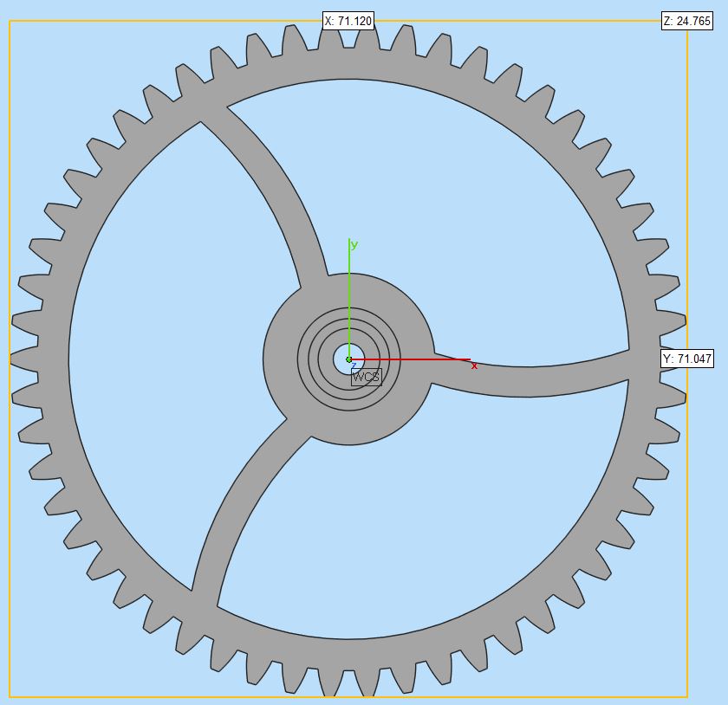Click the Y: 71.047 dimension label

tap(687, 359)
